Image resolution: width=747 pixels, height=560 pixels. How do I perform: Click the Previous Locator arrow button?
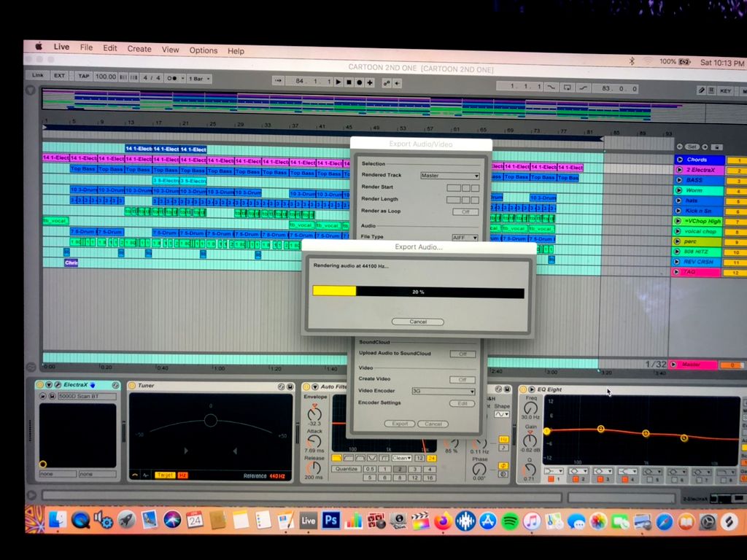tap(680, 147)
